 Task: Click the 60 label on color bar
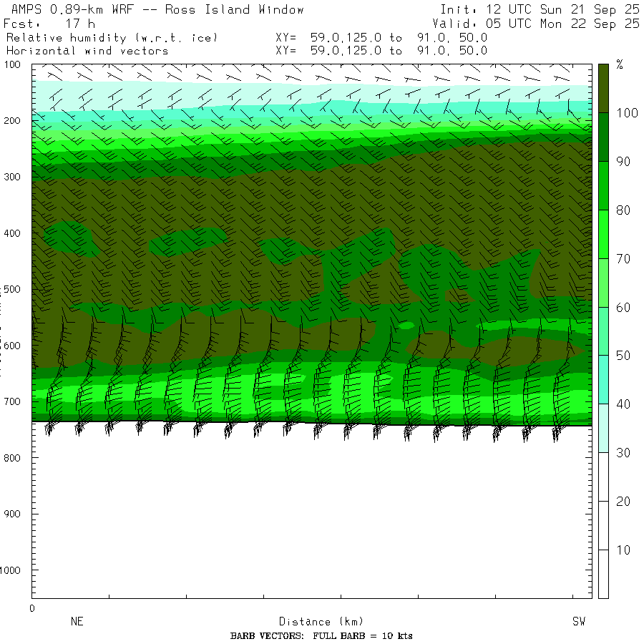[623, 307]
